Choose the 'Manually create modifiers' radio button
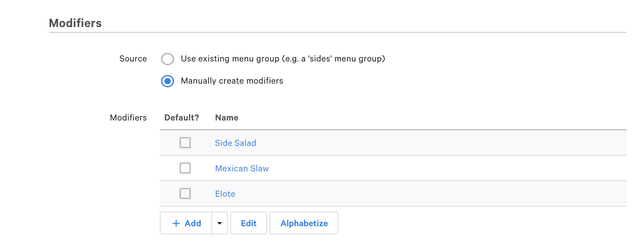 pos(168,81)
